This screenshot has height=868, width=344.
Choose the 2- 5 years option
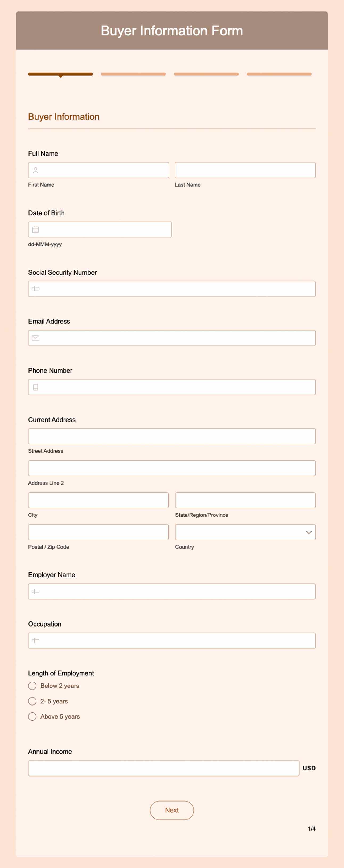pos(32,701)
